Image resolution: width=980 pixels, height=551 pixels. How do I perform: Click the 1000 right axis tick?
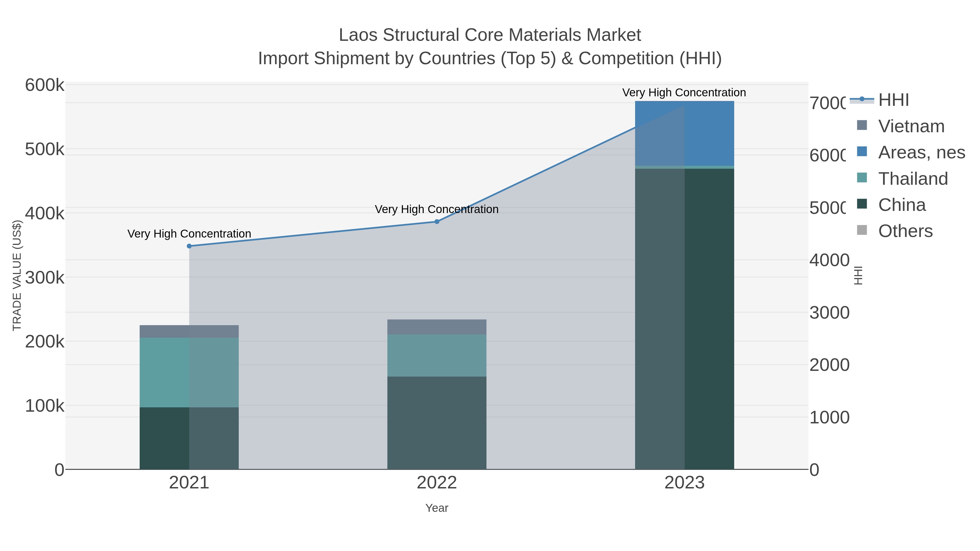[x=829, y=417]
